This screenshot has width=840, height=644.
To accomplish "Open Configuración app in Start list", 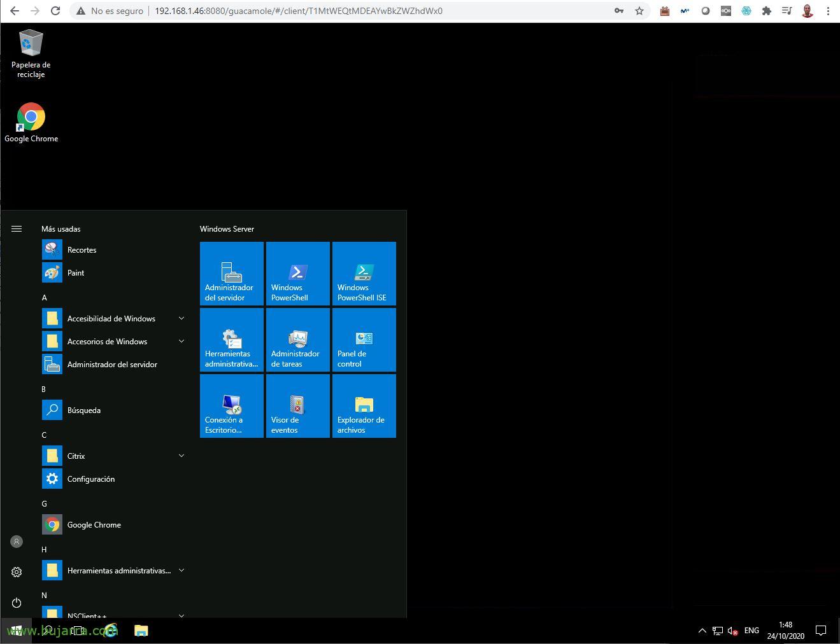I will tap(113, 479).
